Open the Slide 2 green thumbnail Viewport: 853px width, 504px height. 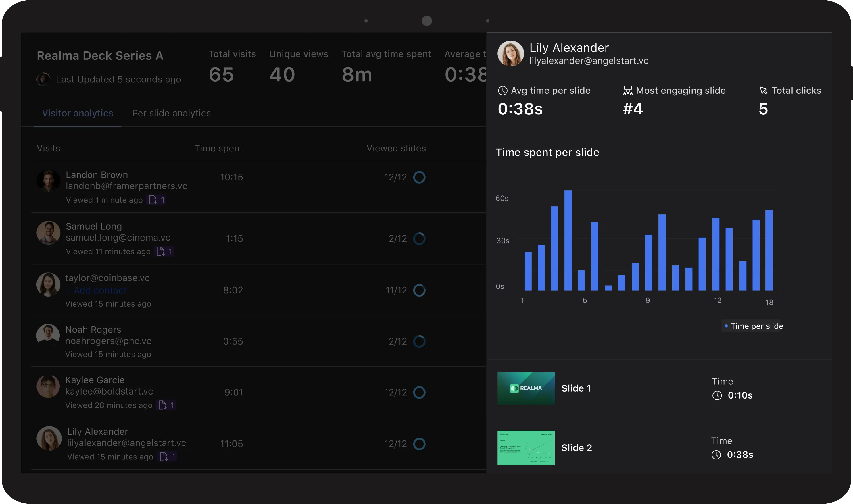(526, 448)
